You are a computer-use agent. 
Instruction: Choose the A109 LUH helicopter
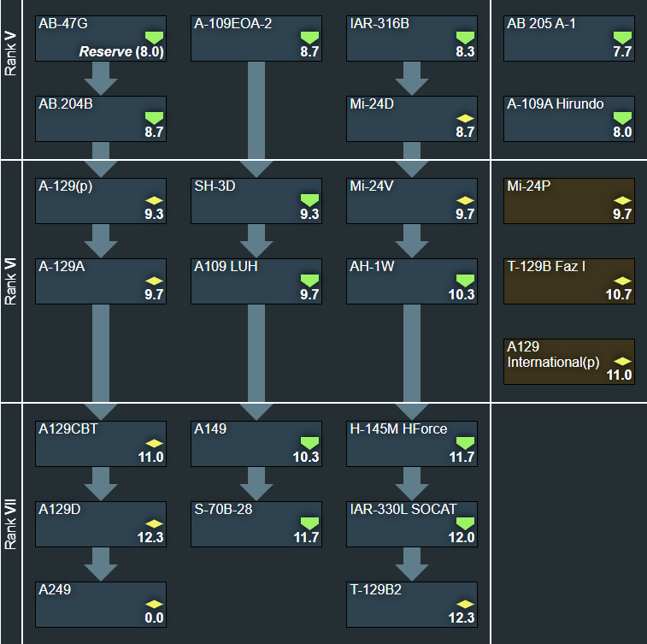pos(256,281)
